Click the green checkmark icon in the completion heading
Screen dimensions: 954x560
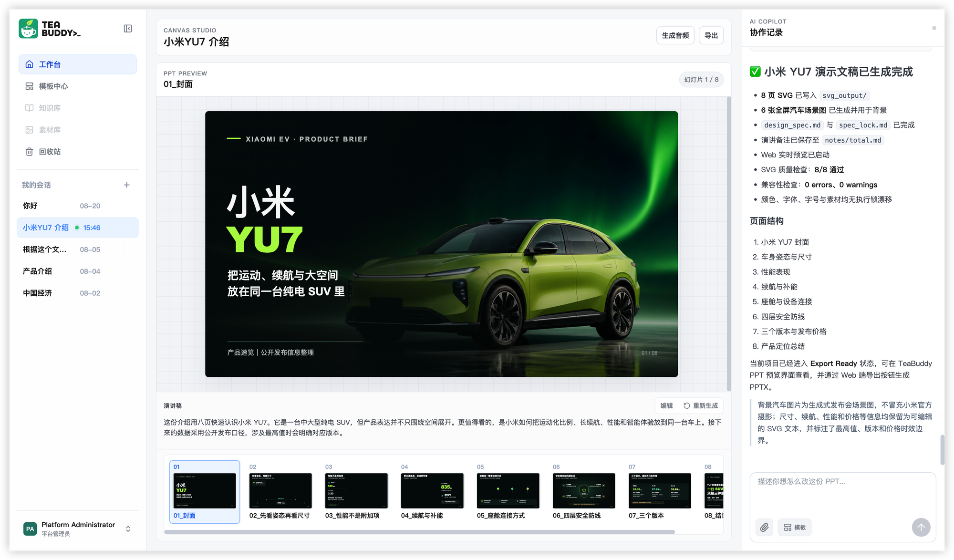755,72
